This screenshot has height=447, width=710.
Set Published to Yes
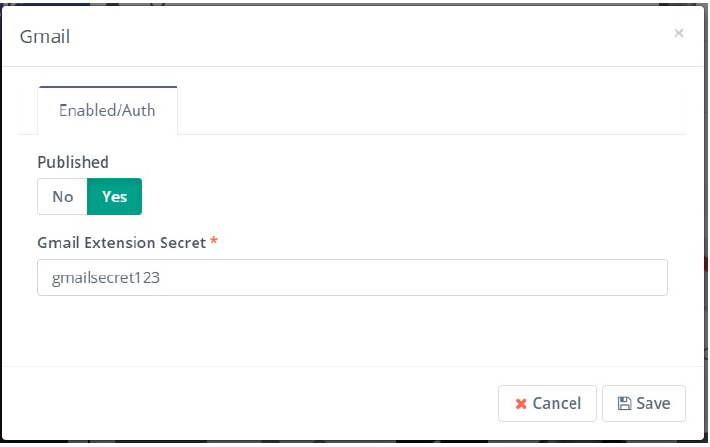point(115,196)
